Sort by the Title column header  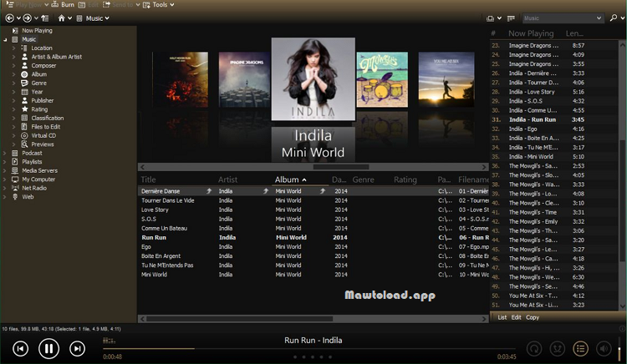point(148,179)
